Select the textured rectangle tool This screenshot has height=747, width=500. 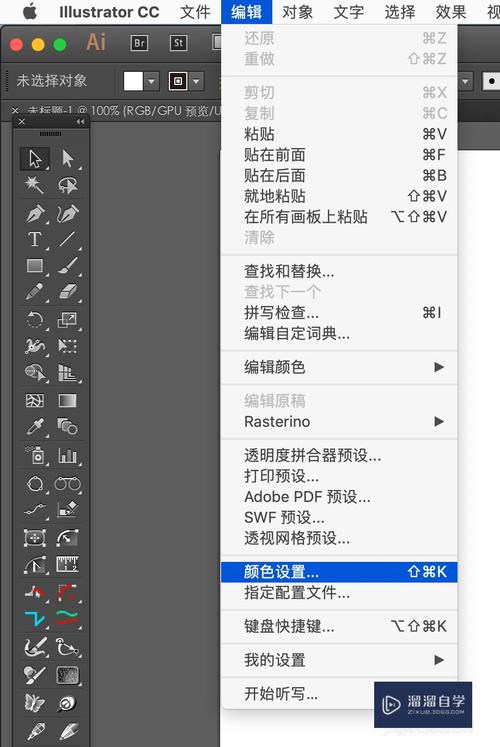click(x=68, y=675)
